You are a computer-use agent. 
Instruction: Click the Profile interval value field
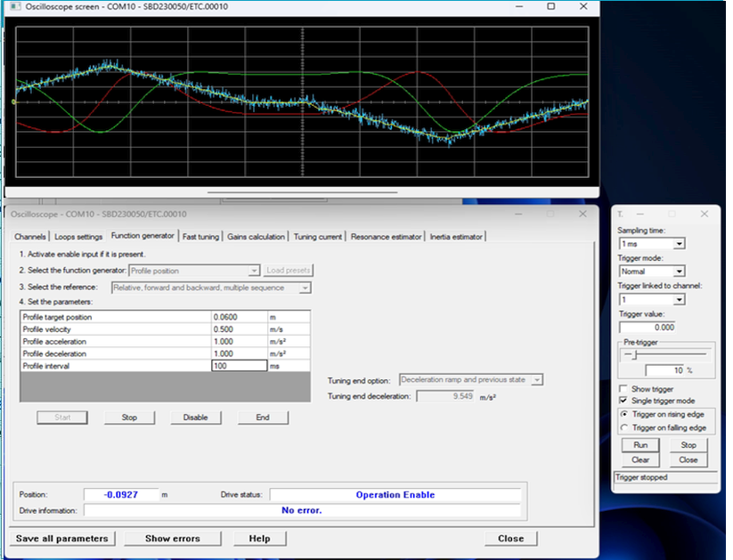click(x=239, y=366)
